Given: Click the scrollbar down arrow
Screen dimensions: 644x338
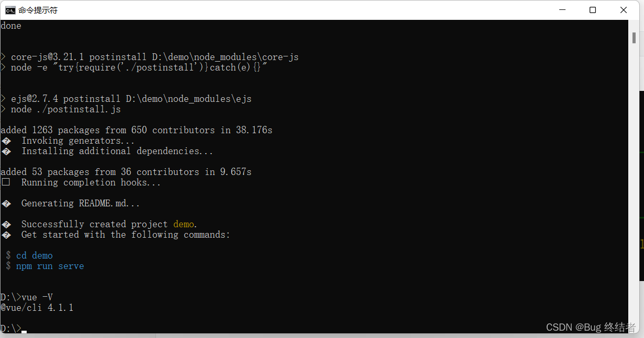Looking at the screenshot, I should [632, 329].
